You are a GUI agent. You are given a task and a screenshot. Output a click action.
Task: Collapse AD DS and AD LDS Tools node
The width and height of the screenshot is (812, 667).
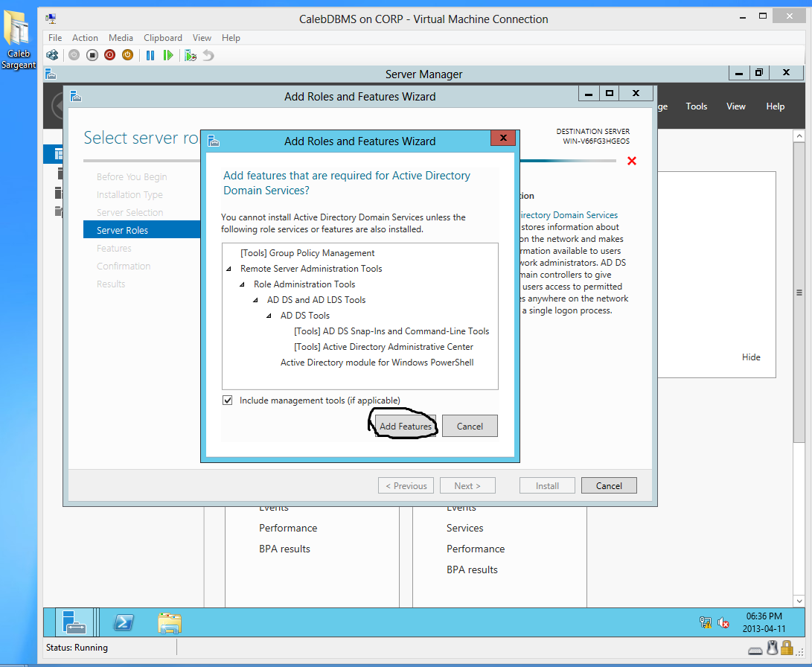pos(255,300)
